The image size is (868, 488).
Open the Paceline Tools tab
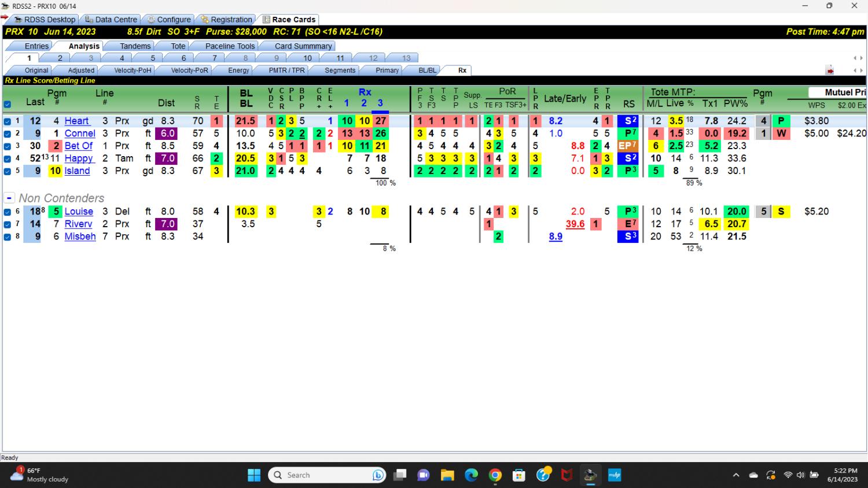coord(230,46)
